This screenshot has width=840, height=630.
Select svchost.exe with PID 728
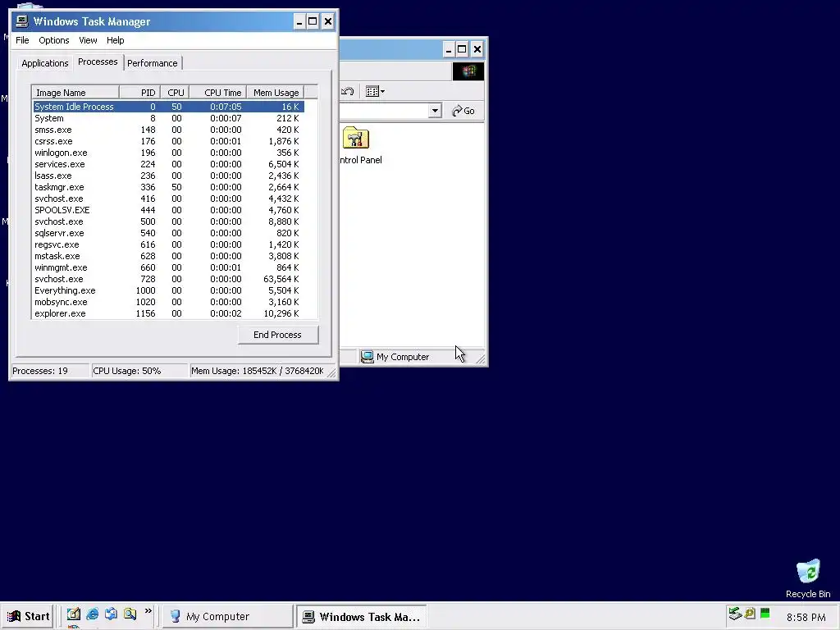click(x=168, y=279)
